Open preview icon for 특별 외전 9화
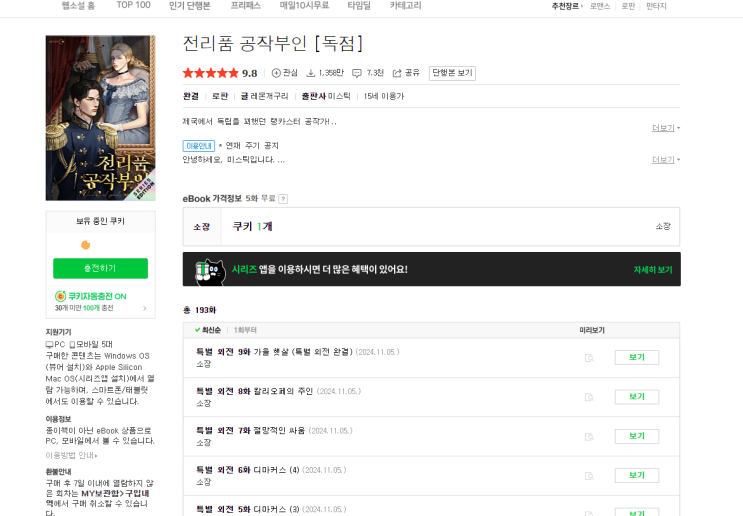Viewport: 743px width, 516px height. click(x=589, y=358)
